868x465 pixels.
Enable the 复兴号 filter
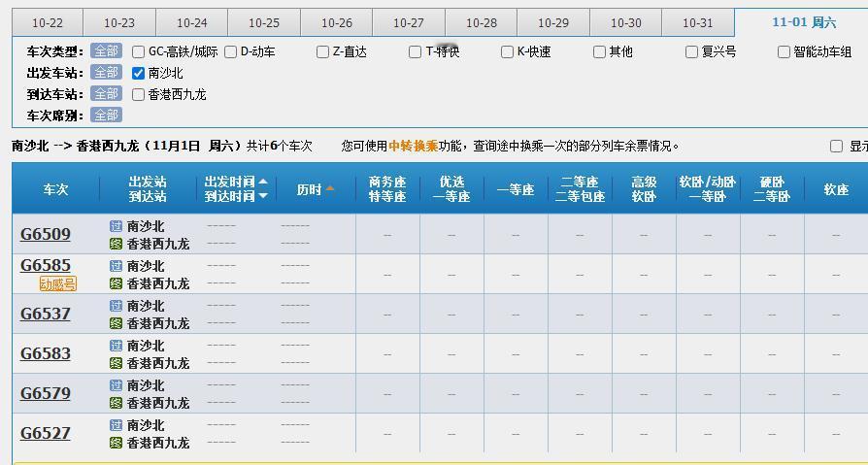tap(691, 52)
